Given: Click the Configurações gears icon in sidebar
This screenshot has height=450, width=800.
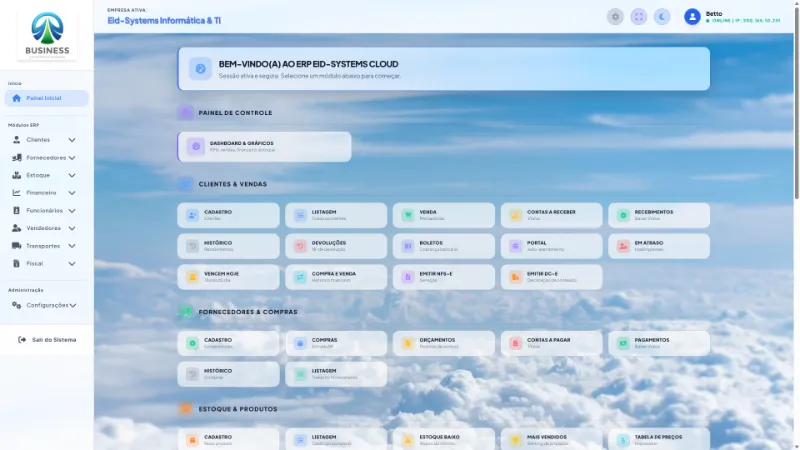Looking at the screenshot, I should pyautogui.click(x=16, y=305).
